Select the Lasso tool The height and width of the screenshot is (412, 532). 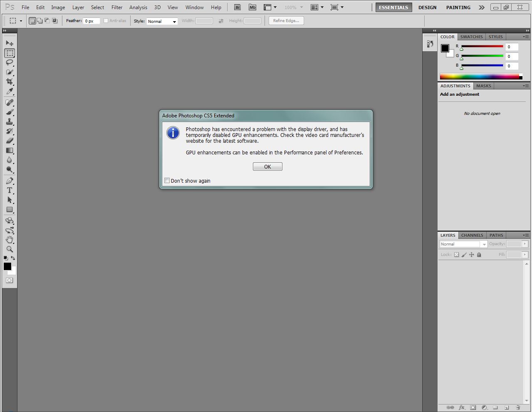(x=10, y=62)
